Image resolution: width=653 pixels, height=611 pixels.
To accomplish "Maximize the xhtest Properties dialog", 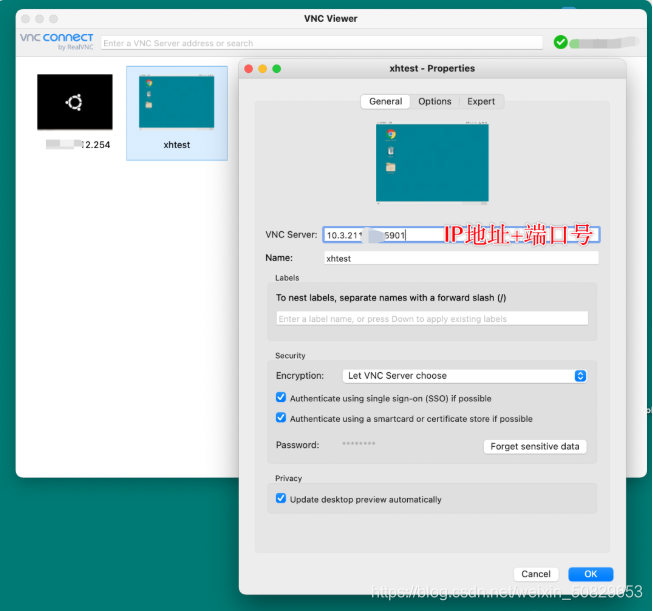I will (x=277, y=69).
